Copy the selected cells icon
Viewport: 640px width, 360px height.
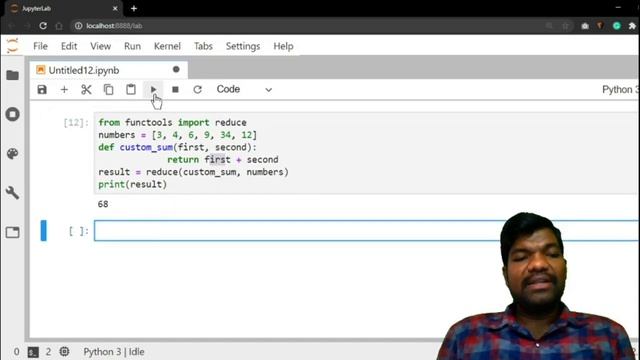point(108,89)
